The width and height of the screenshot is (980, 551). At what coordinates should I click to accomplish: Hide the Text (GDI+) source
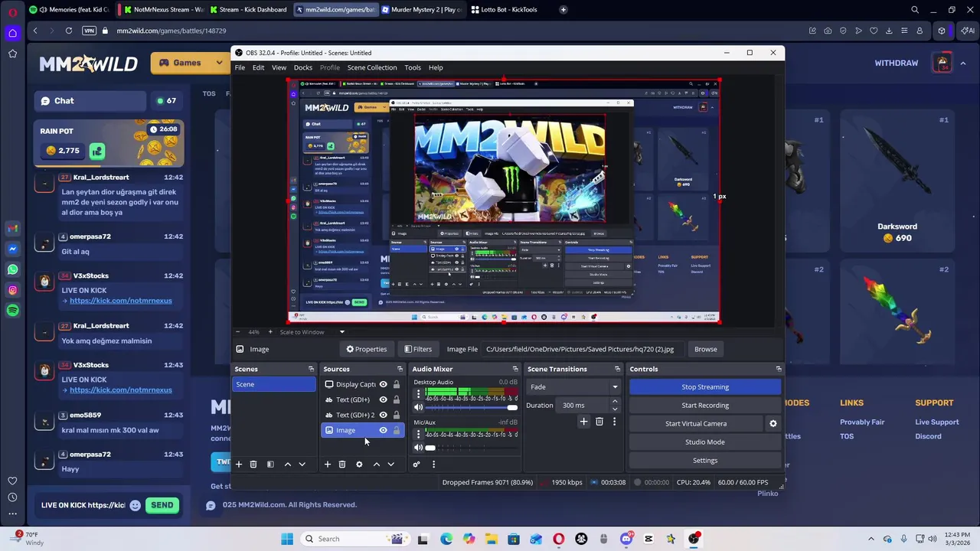click(383, 399)
